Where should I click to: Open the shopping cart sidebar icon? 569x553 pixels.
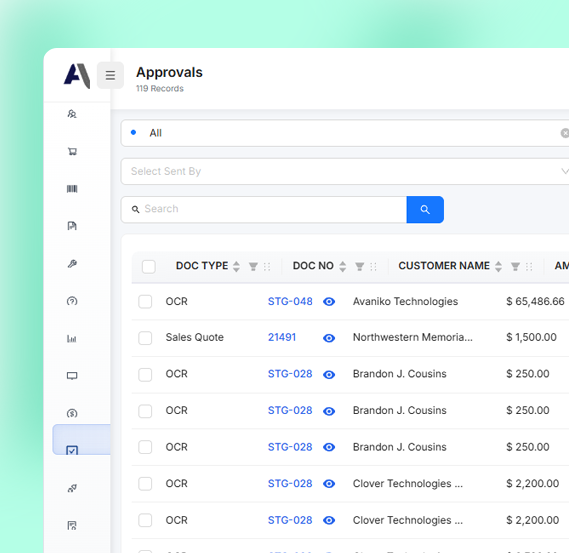[72, 151]
